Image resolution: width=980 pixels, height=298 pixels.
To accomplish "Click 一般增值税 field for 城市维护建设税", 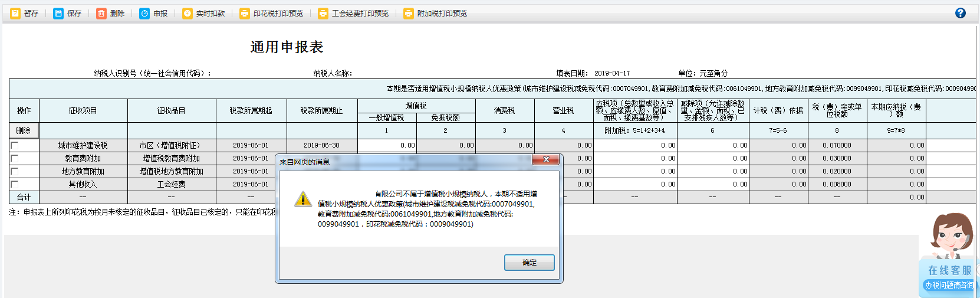I will click(387, 145).
